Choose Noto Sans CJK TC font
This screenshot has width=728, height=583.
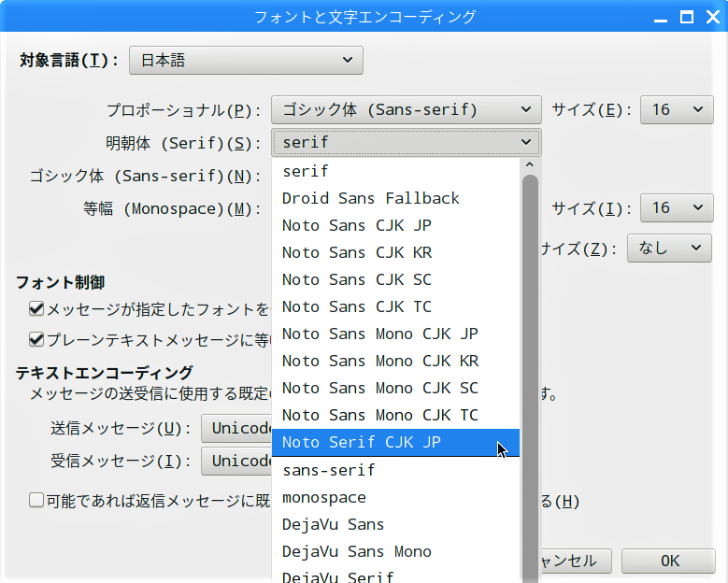point(395,306)
